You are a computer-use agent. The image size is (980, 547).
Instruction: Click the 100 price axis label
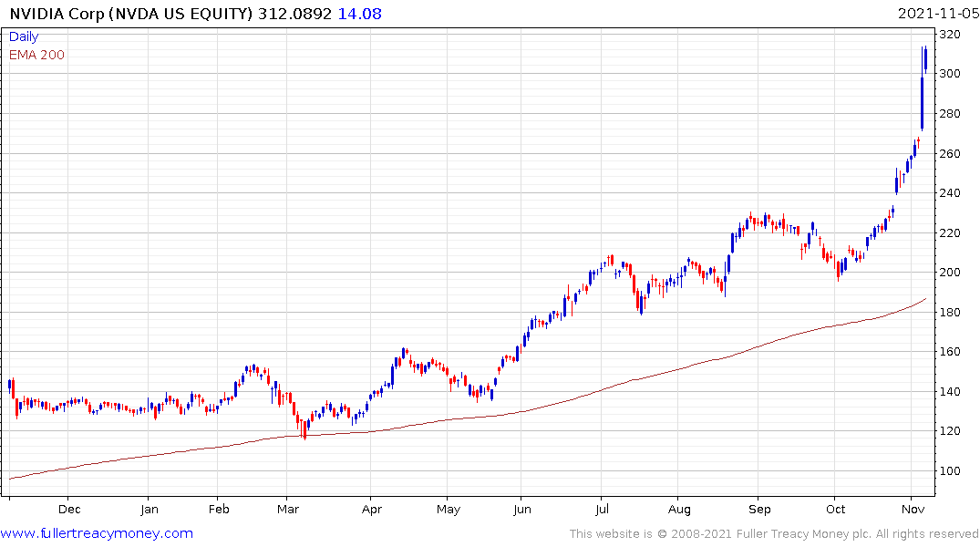(950, 471)
